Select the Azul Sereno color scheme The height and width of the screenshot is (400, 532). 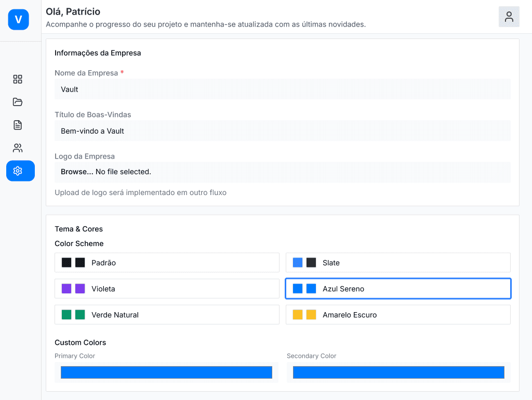[398, 289]
